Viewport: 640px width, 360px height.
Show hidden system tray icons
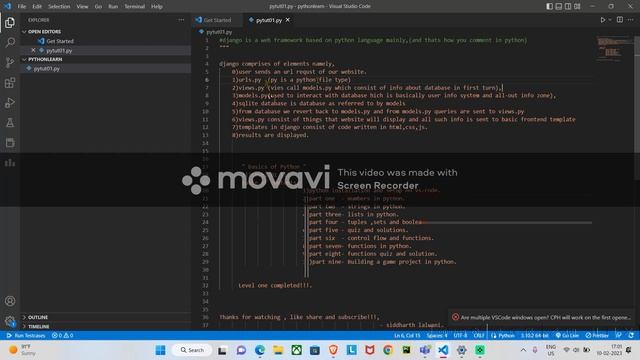(x=523, y=350)
